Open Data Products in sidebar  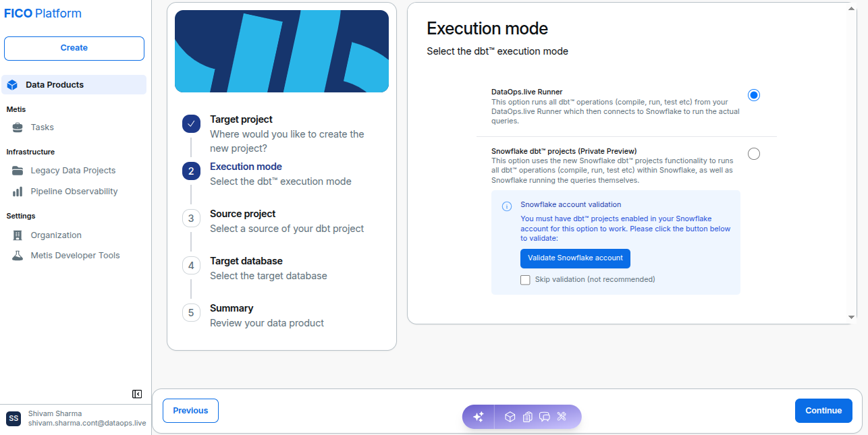click(74, 85)
